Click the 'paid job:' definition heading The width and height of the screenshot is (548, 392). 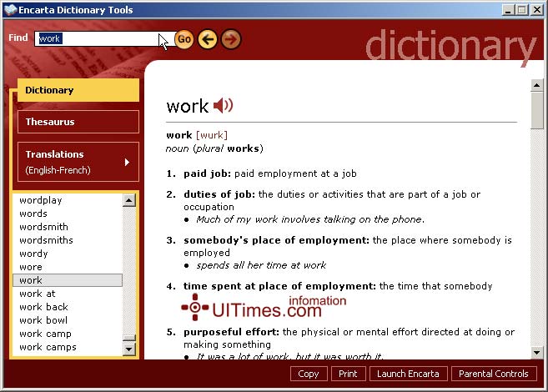(x=207, y=173)
